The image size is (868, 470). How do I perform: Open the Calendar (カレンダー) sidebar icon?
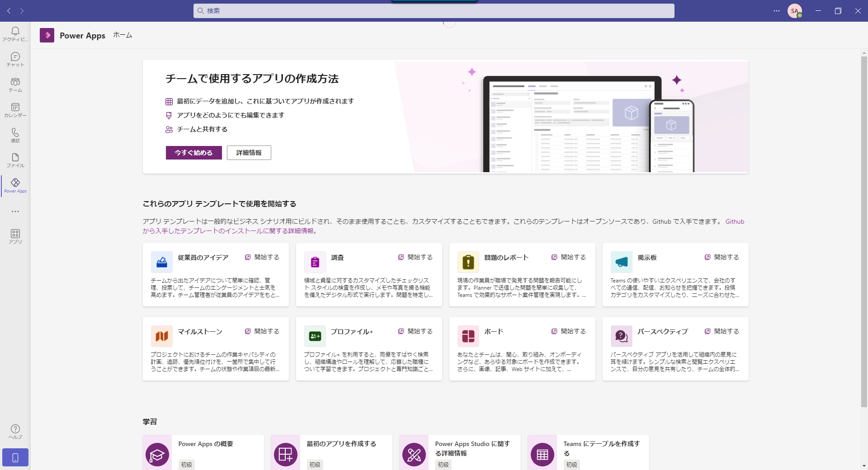pos(15,110)
